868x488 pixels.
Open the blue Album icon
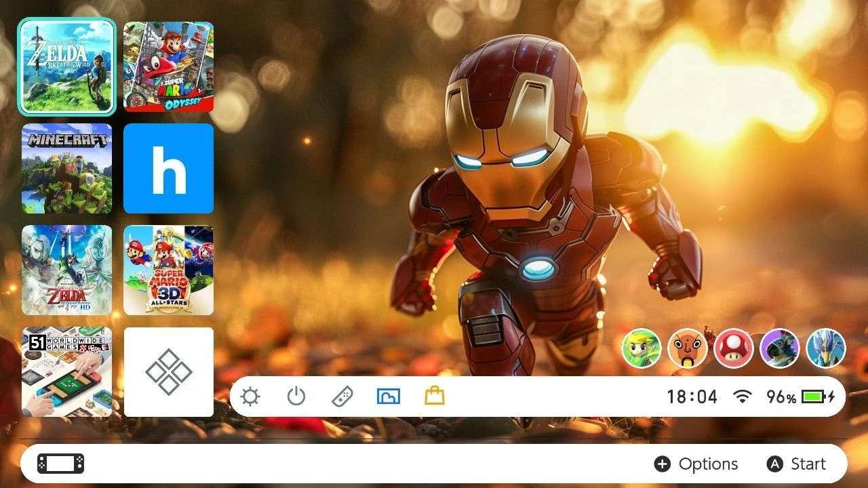[389, 396]
